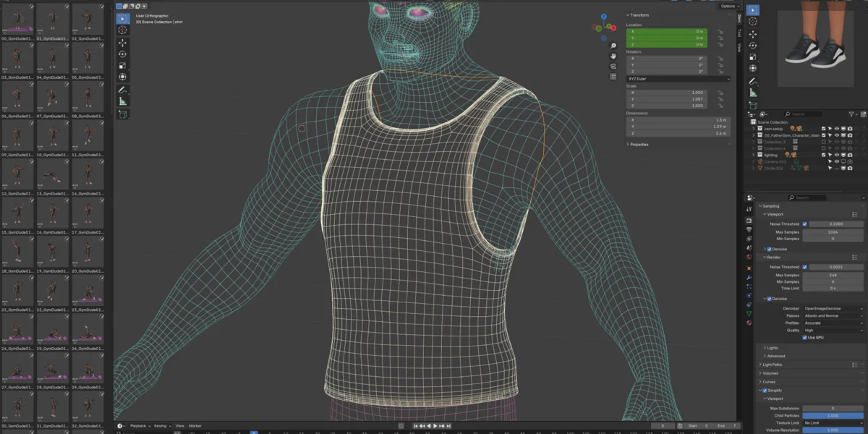The width and height of the screenshot is (868, 434).
Task: Select the Add Cube tool
Action: click(122, 114)
